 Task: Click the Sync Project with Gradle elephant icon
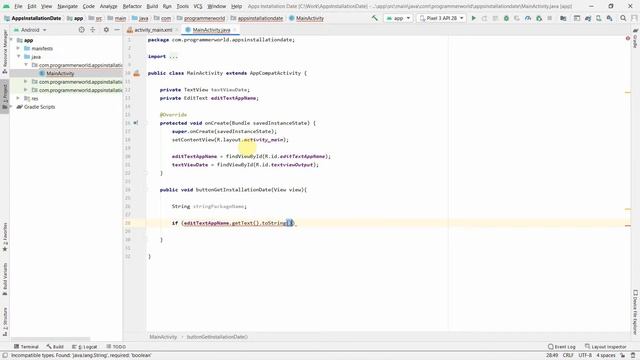[x=588, y=18]
